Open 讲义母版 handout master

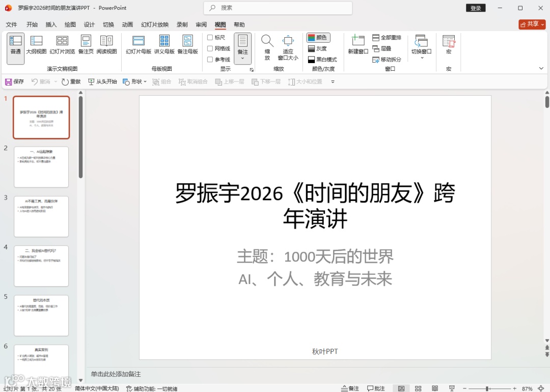click(164, 45)
